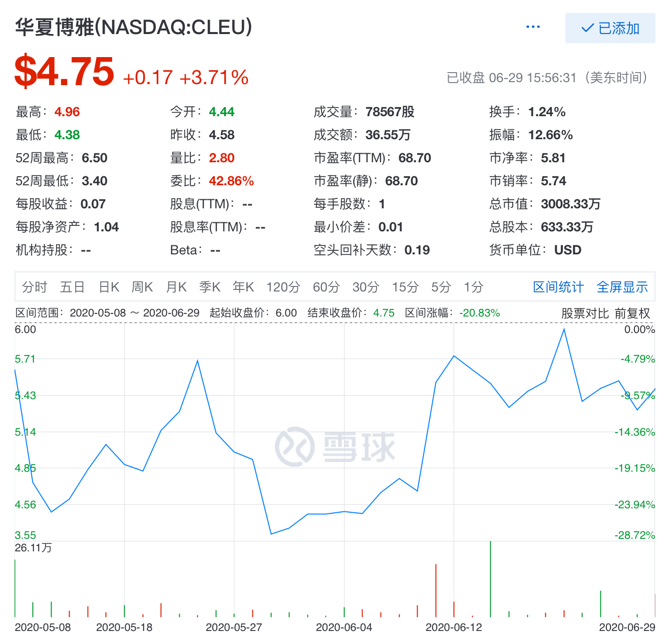Viewport: 672px width, 635px height.
Task: Select the 月K chart tab
Action: [x=176, y=287]
